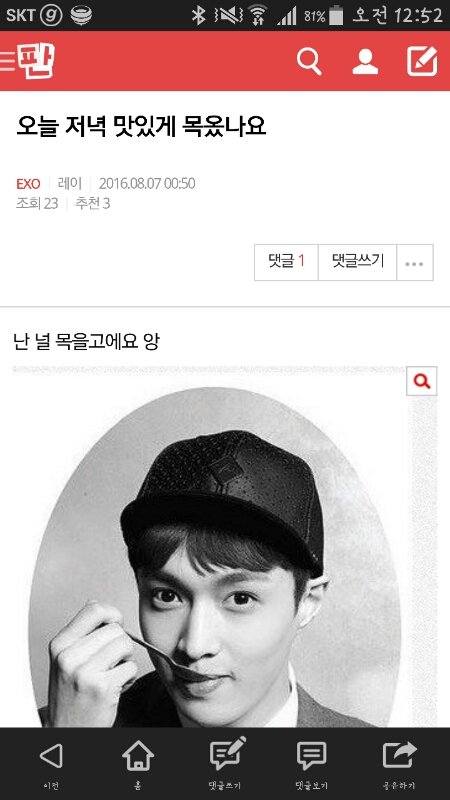This screenshot has width=450, height=800.
Task: Tap the 추천 3 recommendation count
Action: (x=92, y=204)
